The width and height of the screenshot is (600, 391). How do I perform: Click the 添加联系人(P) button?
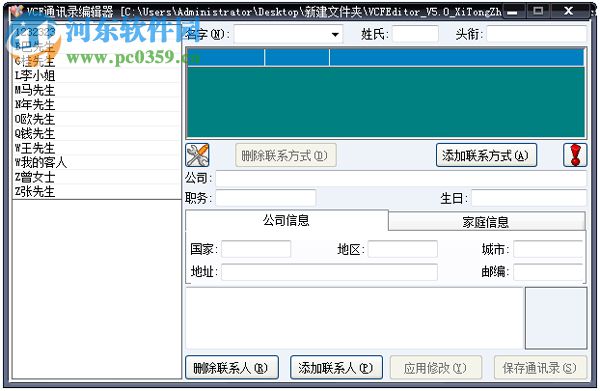pos(336,368)
